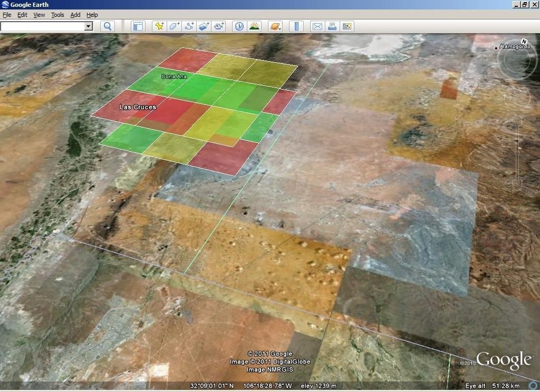Open the Help menu
The height and width of the screenshot is (392, 540).
(x=92, y=15)
